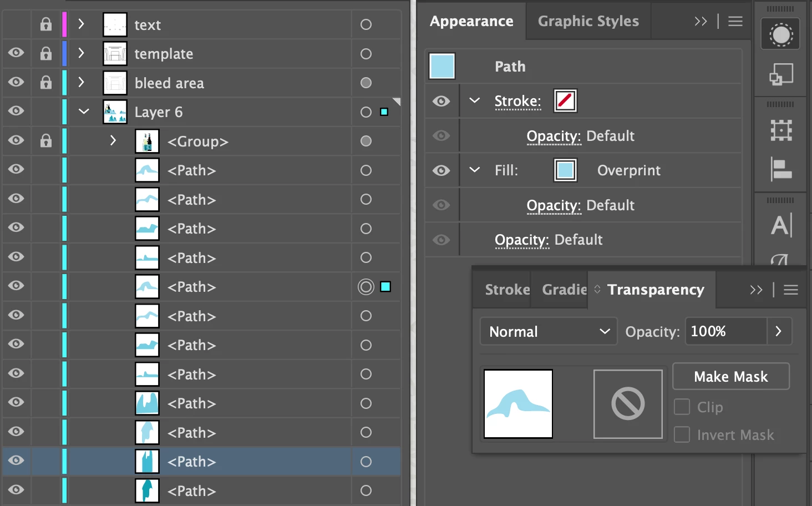This screenshot has width=812, height=506.
Task: Click the Make Mask button
Action: pos(730,377)
